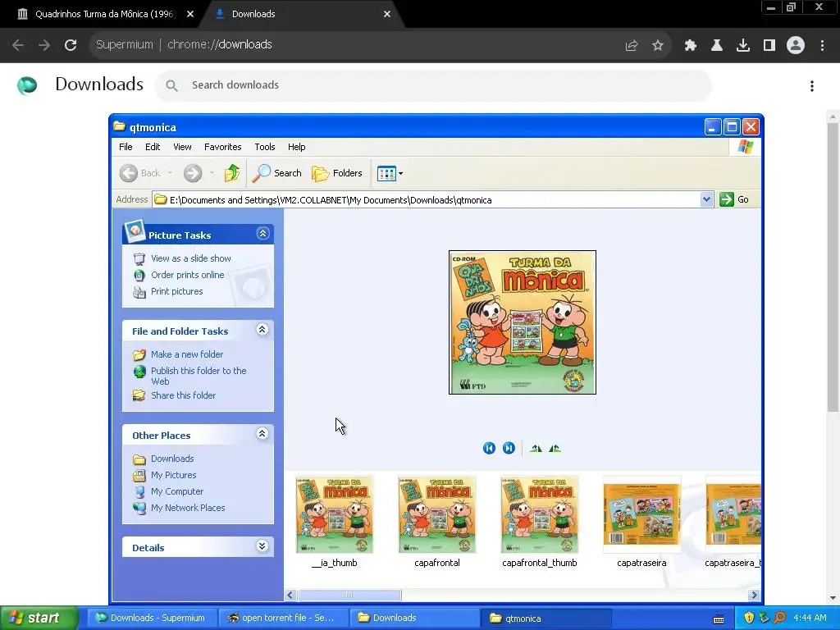840x630 pixels.
Task: Collapse the Other Places panel
Action: [x=262, y=434]
